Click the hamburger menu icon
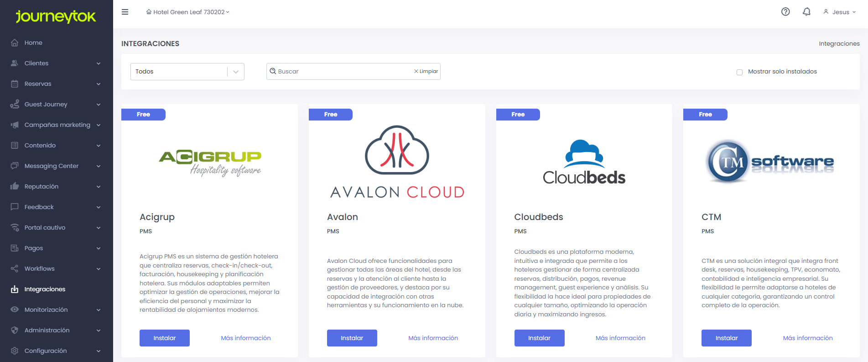 click(125, 12)
